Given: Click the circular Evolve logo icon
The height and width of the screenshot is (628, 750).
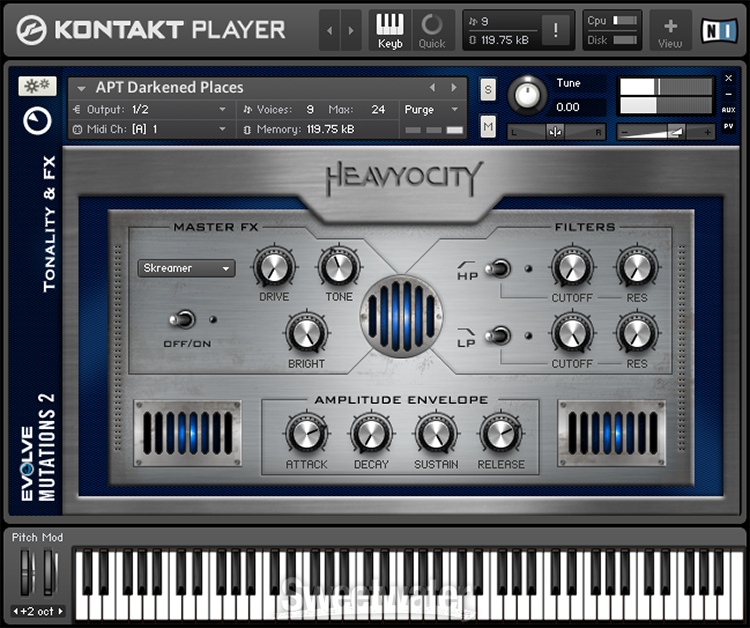Looking at the screenshot, I should coord(37,121).
